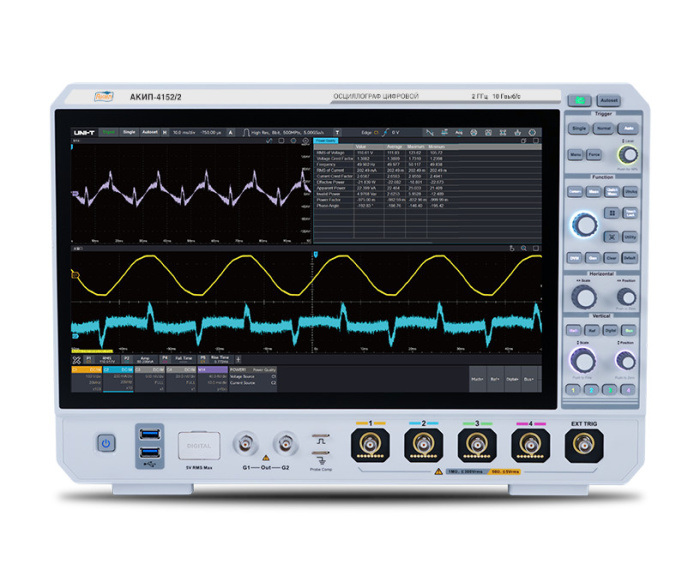Image resolution: width=700 pixels, height=576 pixels.
Task: Select the P4 Fall Time measurement item
Action: (x=178, y=359)
